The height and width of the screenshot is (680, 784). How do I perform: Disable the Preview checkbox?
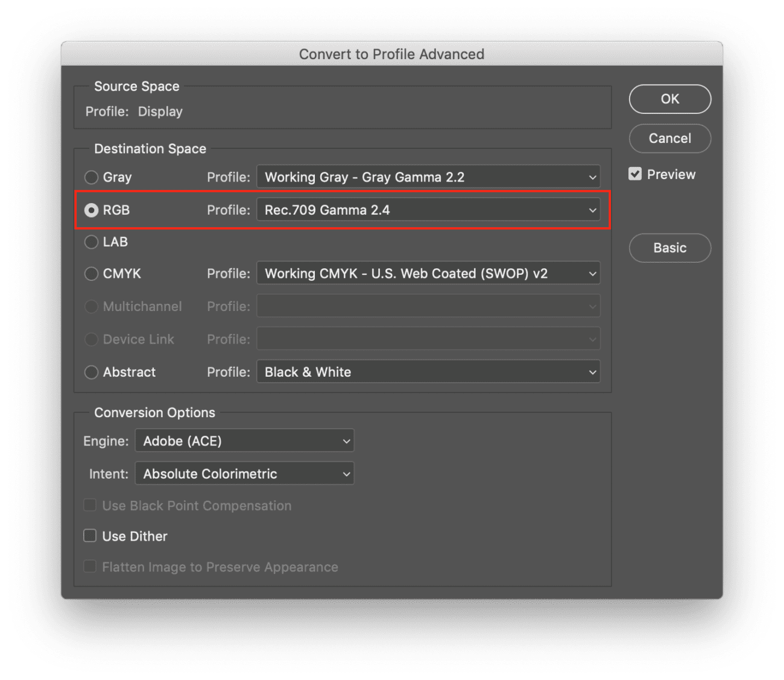[x=635, y=174]
